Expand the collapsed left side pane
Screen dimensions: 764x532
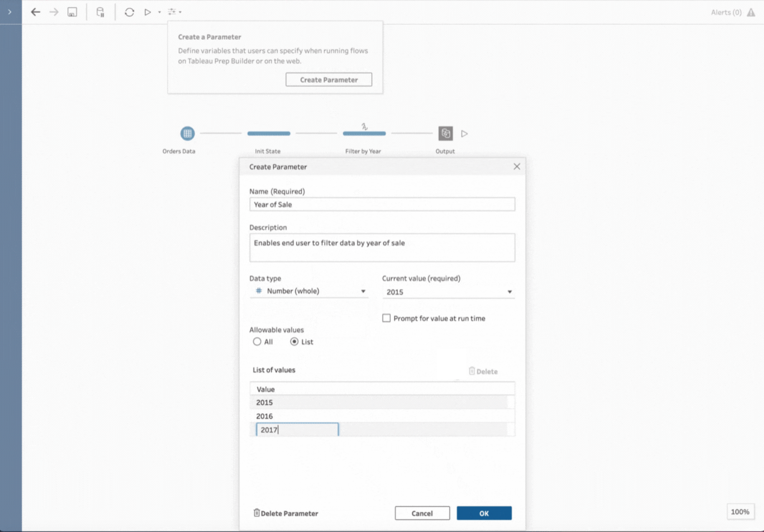click(10, 12)
